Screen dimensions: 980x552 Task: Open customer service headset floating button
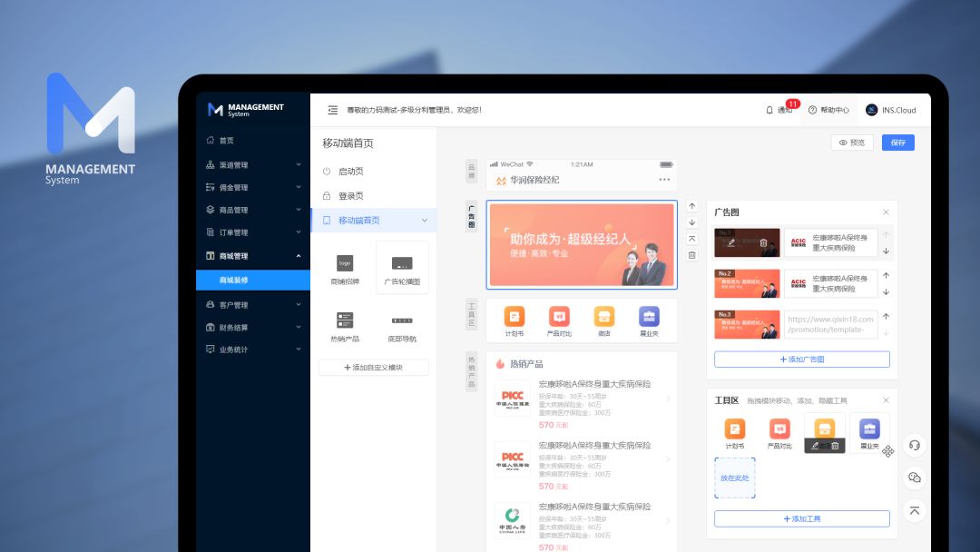915,446
